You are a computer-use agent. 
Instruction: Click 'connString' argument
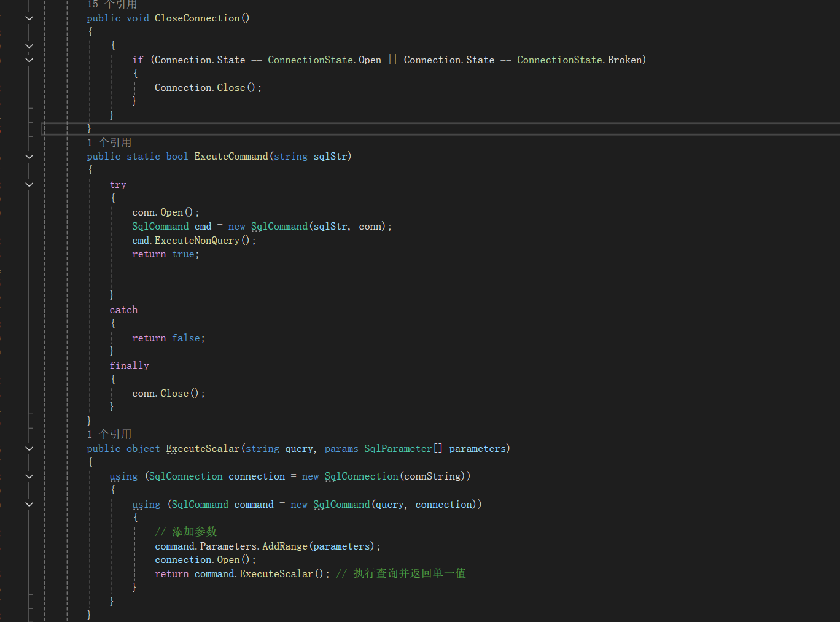point(432,476)
